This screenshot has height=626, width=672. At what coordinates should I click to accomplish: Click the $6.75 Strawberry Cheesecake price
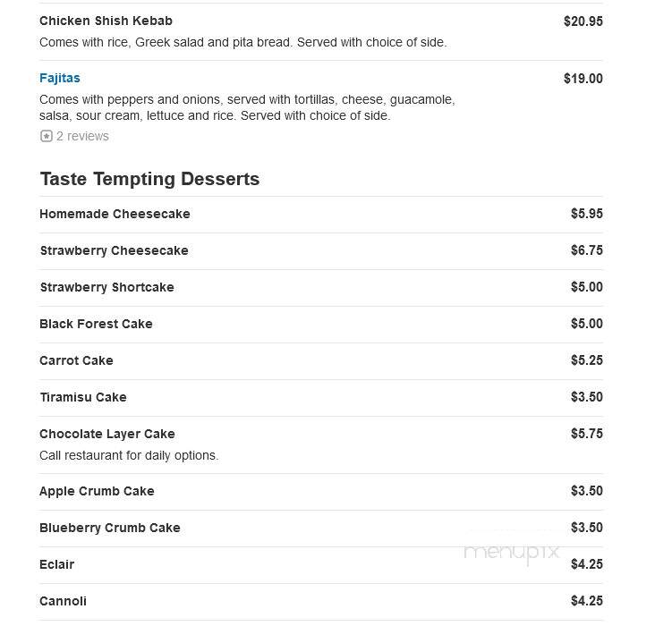587,250
